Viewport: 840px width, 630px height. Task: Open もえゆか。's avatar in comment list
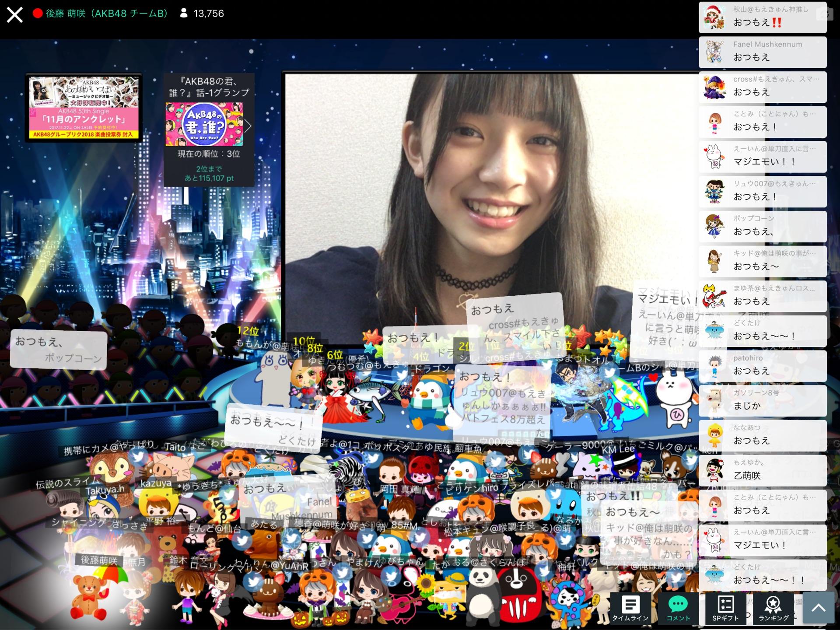click(714, 470)
